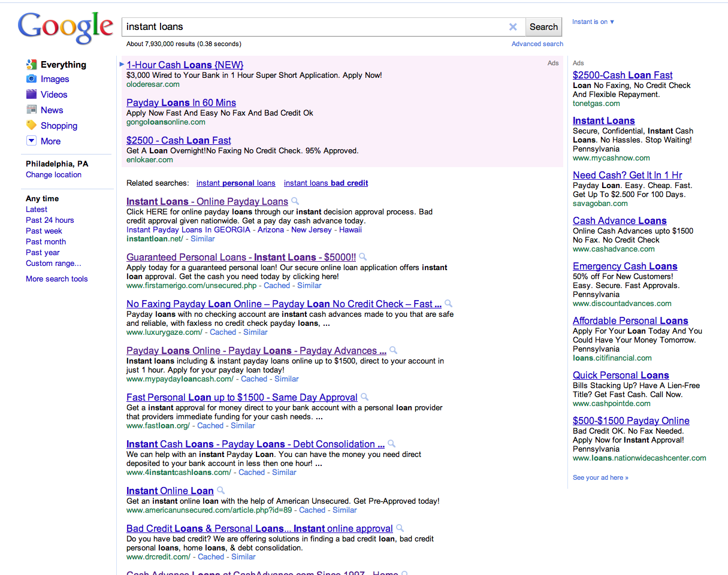
Task: Open Emergency Cash Loans sidebar ad
Action: (625, 266)
